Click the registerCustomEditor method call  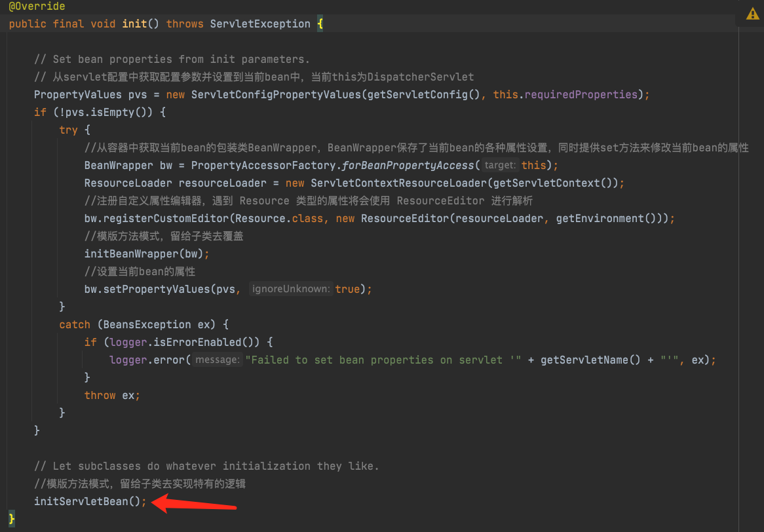pos(166,219)
